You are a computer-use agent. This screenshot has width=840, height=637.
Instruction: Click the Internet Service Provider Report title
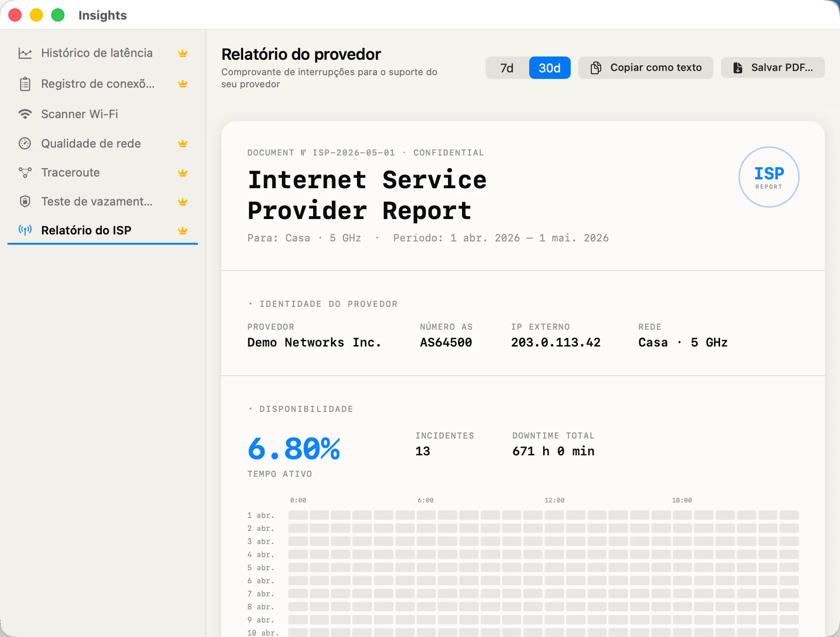click(x=367, y=195)
